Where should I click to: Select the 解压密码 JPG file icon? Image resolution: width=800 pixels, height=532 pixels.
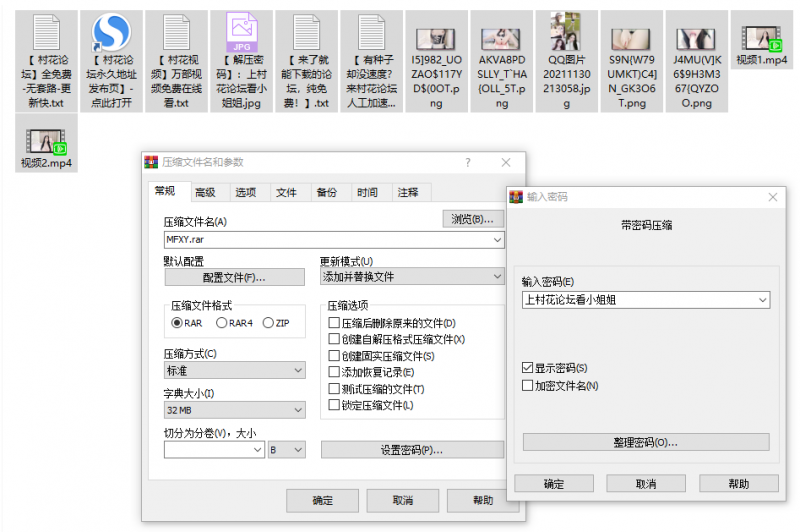tap(241, 35)
